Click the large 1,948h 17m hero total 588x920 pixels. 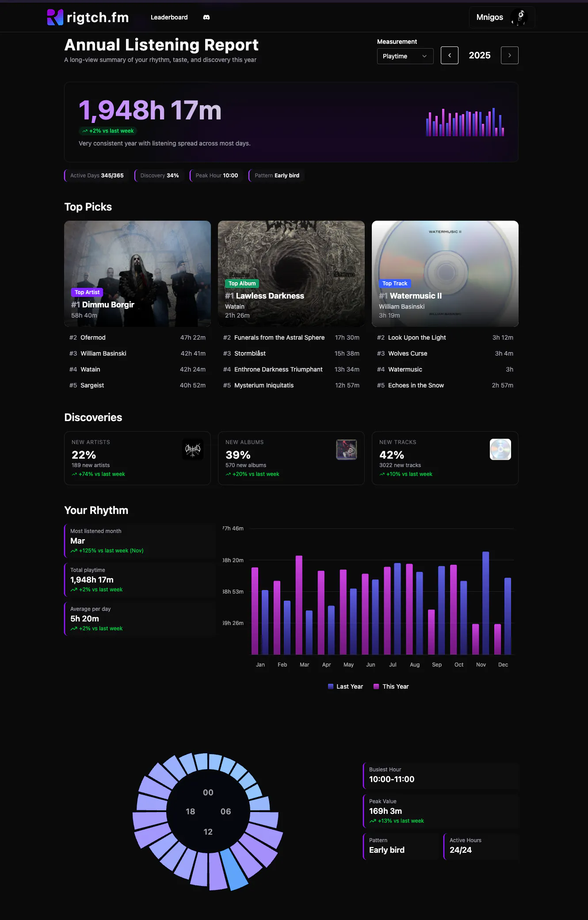pyautogui.click(x=150, y=110)
